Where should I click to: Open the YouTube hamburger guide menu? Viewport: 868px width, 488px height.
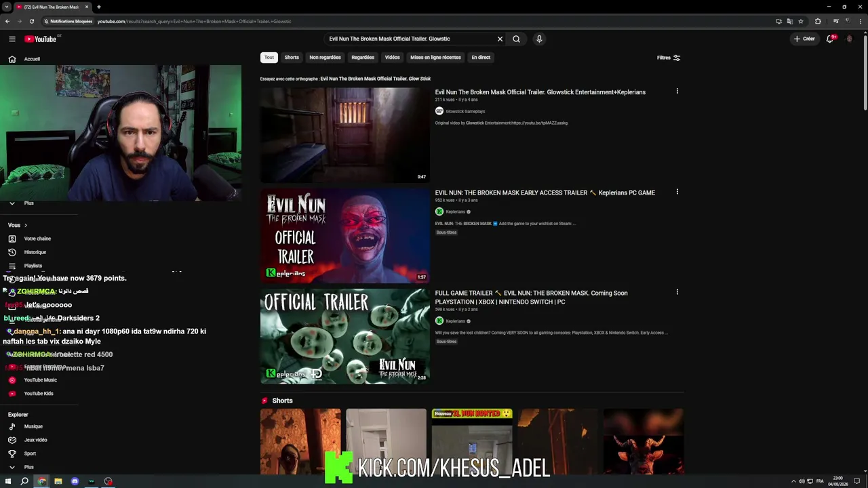tap(12, 39)
